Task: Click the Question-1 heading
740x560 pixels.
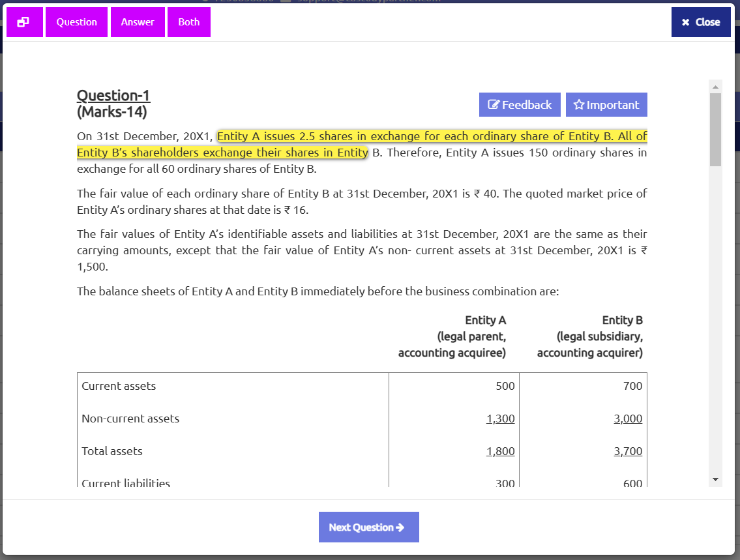Action: (113, 96)
